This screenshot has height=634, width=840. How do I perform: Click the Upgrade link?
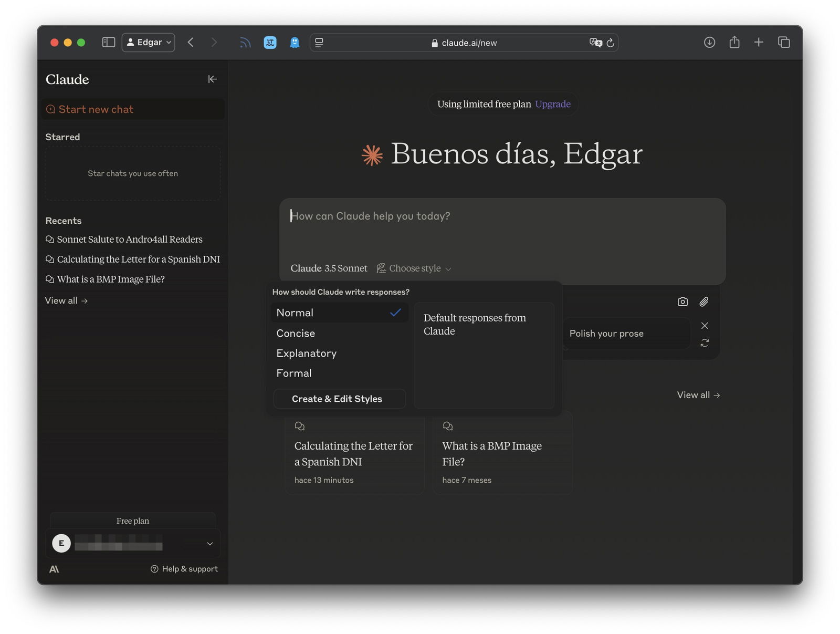click(553, 104)
